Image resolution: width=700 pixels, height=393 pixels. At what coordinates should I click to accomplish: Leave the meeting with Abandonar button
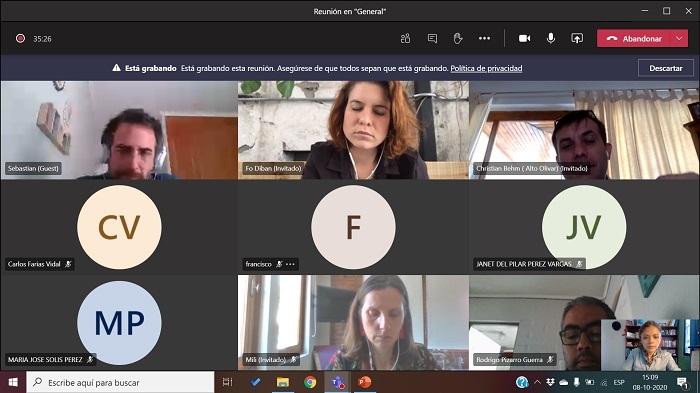(x=634, y=38)
